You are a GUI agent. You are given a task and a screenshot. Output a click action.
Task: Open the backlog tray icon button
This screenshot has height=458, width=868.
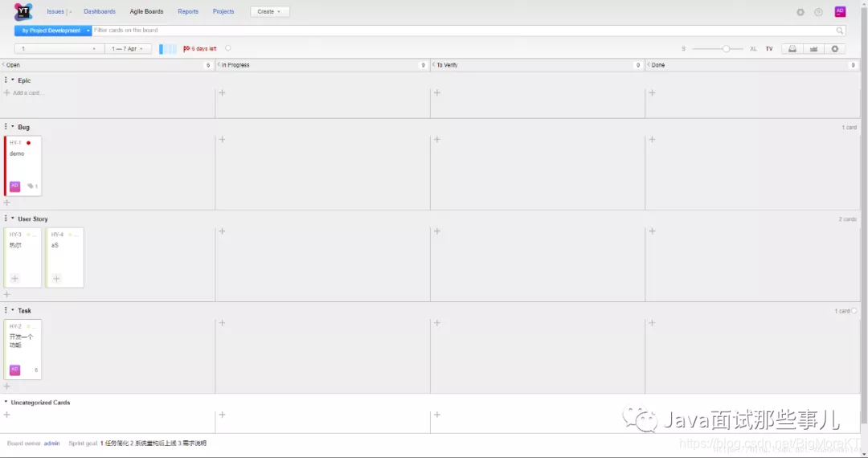pyautogui.click(x=792, y=49)
